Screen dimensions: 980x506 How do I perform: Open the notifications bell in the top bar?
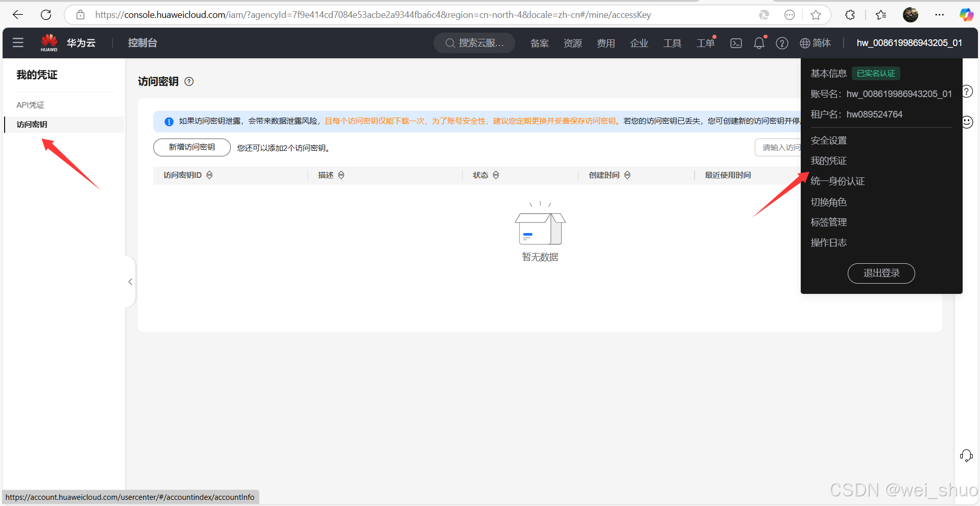[759, 43]
